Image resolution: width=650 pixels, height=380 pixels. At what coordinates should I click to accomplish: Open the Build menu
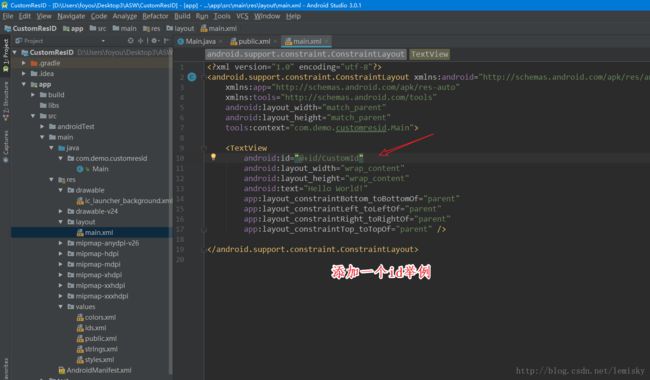[x=182, y=16]
